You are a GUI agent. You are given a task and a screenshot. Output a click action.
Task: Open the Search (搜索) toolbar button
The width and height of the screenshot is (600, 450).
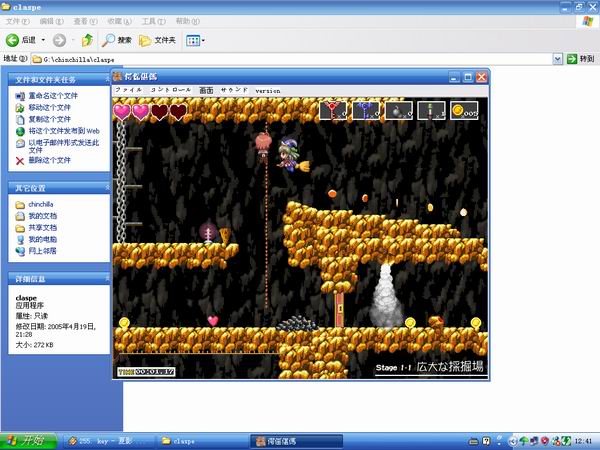[117, 40]
